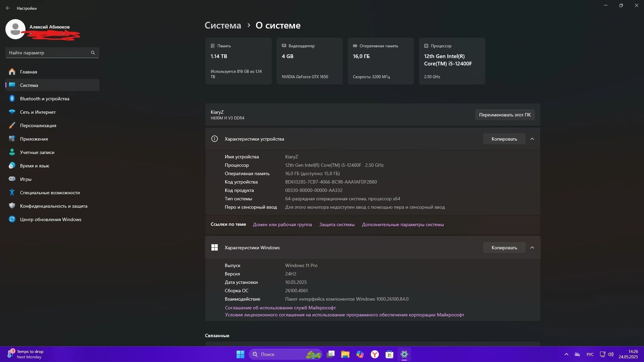Screen dimensions: 644x362
Task: Open the Видеоадаптер card
Action: 309,61
